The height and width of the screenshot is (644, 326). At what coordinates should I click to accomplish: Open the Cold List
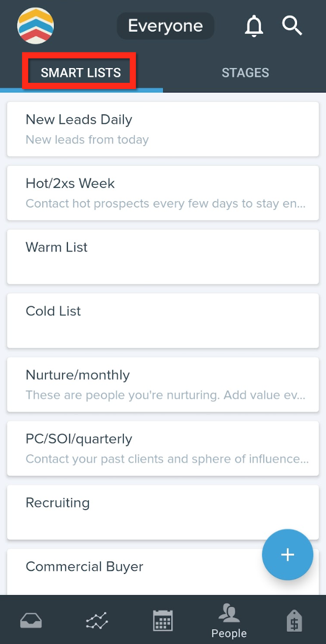click(x=162, y=320)
